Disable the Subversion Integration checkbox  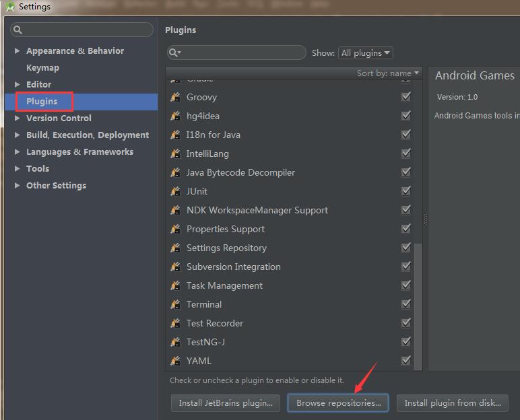pyautogui.click(x=406, y=266)
